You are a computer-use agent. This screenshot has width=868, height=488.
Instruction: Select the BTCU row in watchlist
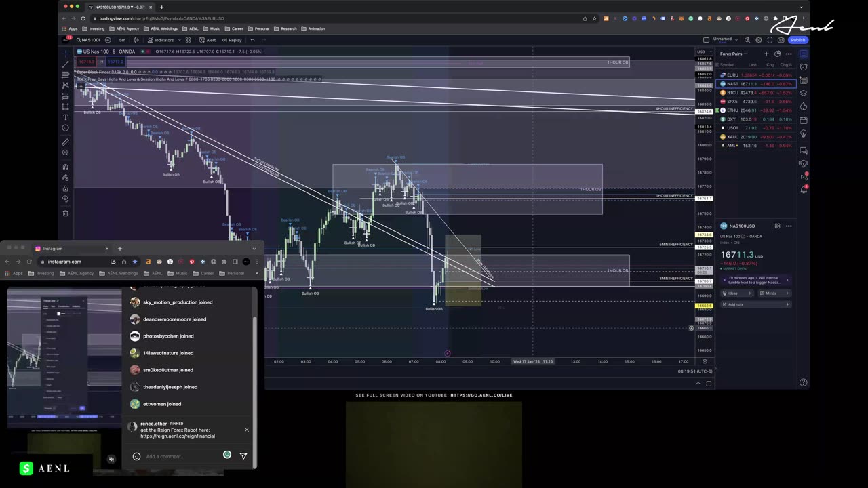(x=755, y=93)
